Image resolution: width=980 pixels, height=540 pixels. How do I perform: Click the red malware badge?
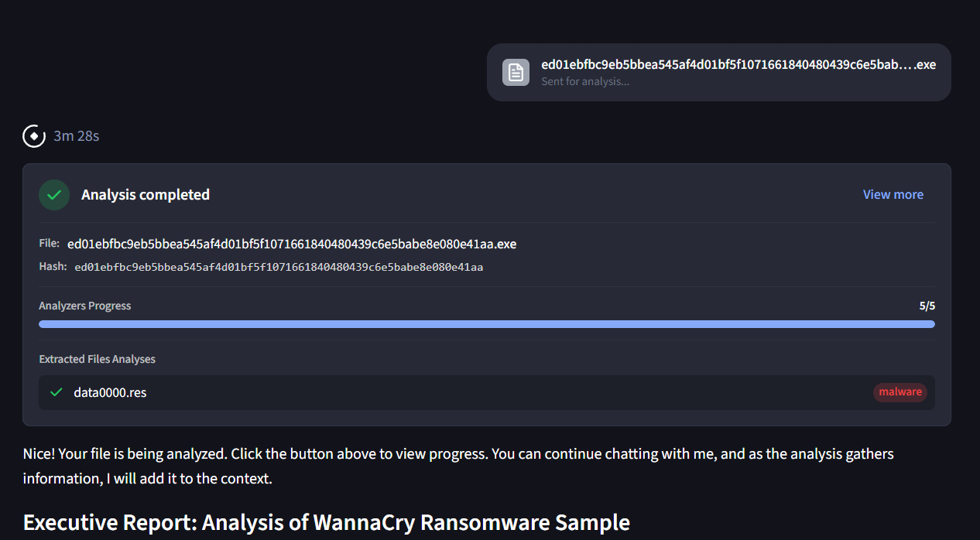(x=900, y=392)
